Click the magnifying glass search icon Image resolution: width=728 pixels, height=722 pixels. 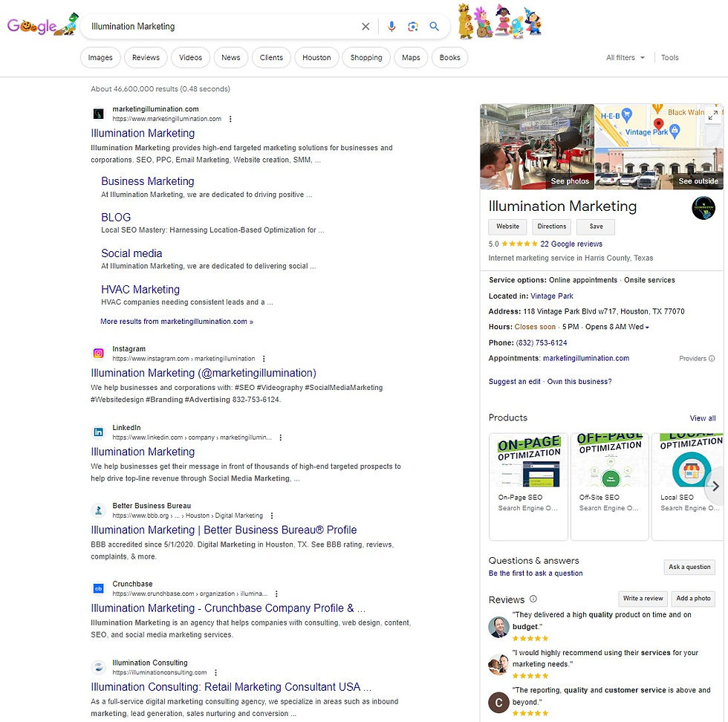[x=434, y=27]
